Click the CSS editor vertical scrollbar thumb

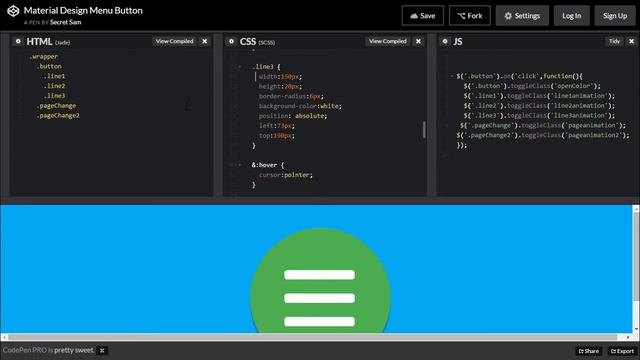pyautogui.click(x=424, y=130)
